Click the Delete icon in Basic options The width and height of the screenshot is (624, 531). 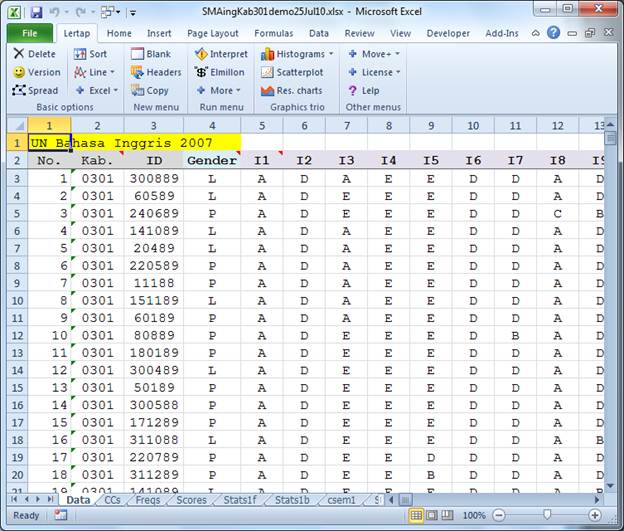click(x=19, y=54)
